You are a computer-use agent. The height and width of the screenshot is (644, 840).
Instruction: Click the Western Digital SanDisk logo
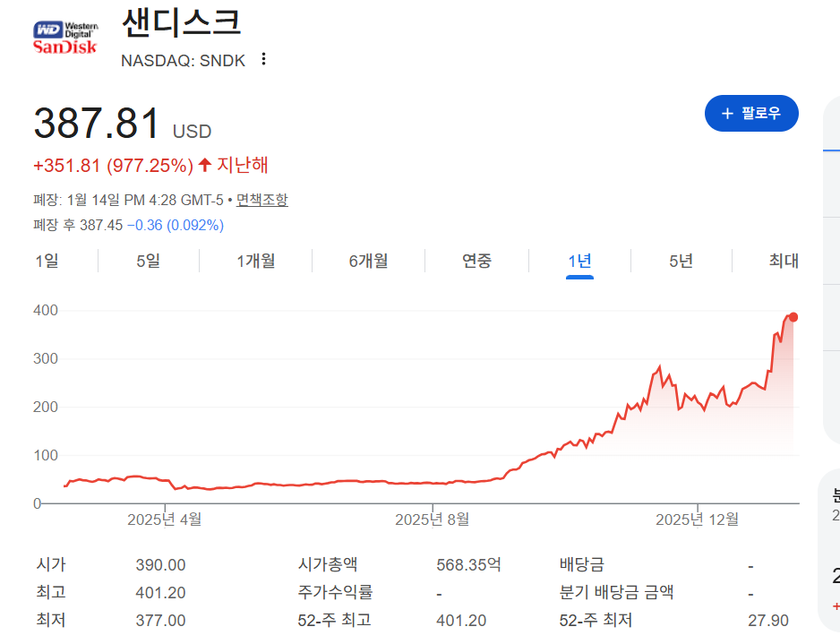64,37
